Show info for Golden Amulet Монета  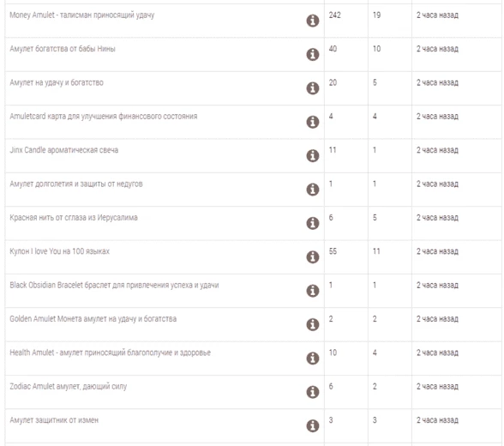pos(312,324)
